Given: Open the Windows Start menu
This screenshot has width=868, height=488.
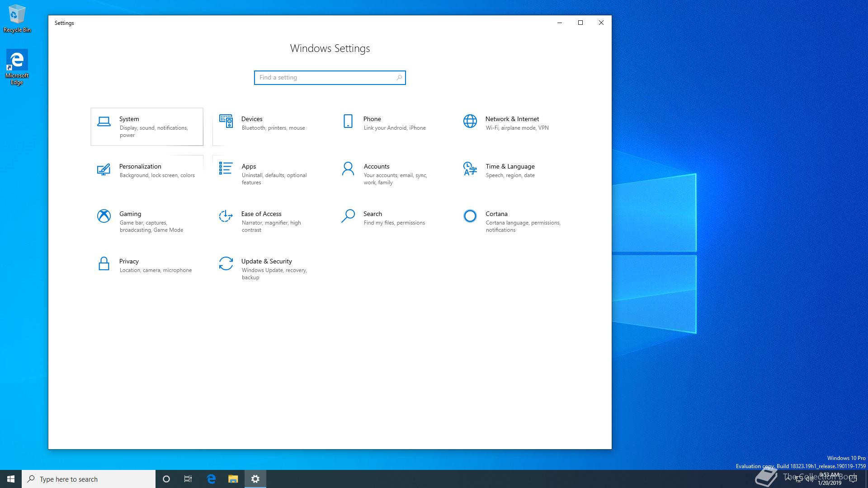Looking at the screenshot, I should click(11, 479).
